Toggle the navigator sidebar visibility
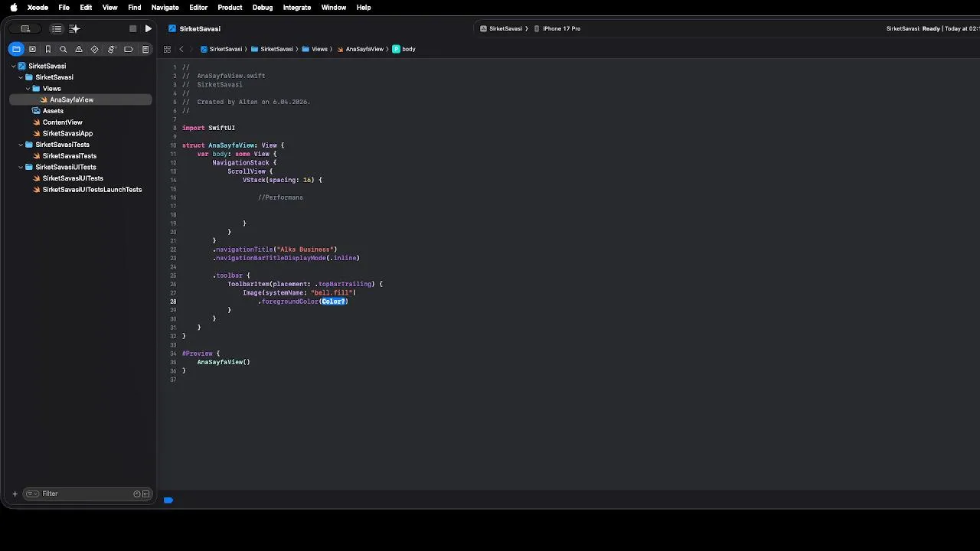Viewport: 980px width, 551px height. pos(25,28)
